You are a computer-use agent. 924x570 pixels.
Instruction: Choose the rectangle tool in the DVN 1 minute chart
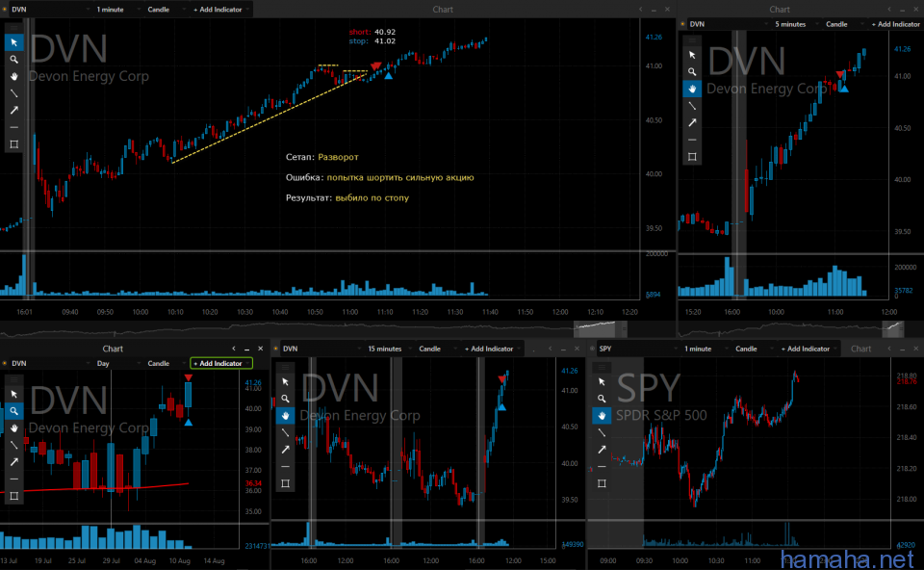[x=14, y=144]
